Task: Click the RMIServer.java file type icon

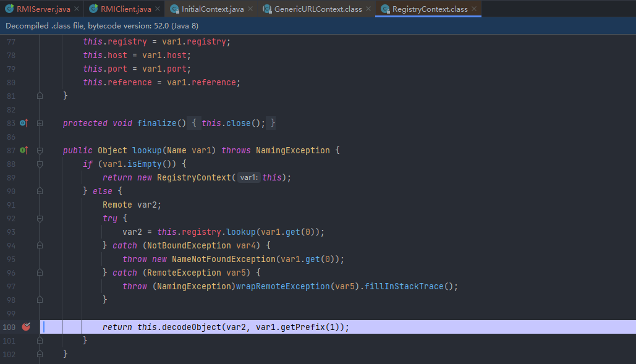Action: click(x=10, y=9)
